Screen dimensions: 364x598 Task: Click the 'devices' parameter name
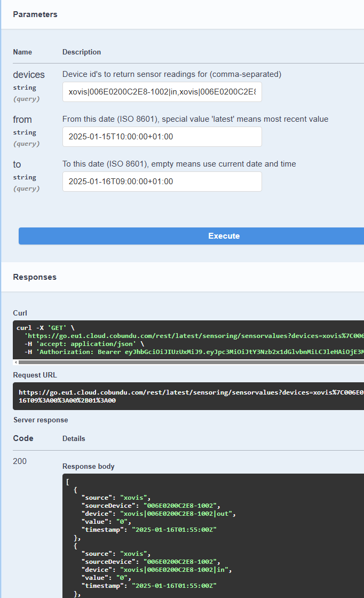29,75
